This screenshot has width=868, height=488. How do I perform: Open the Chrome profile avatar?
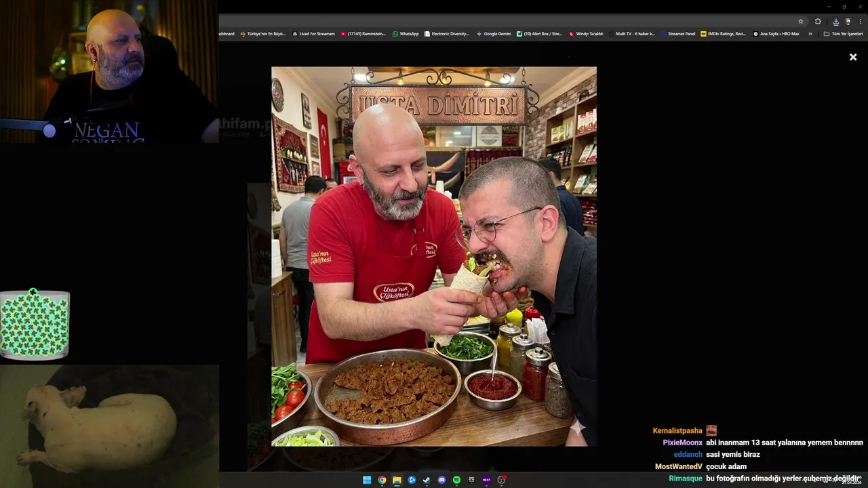pyautogui.click(x=848, y=22)
